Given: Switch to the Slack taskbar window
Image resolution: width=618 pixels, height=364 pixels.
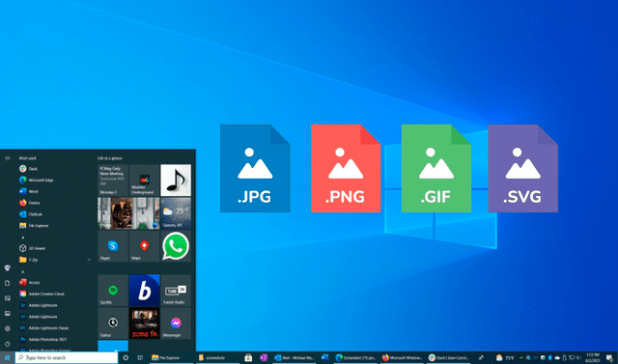Looking at the screenshot, I should [x=448, y=357].
